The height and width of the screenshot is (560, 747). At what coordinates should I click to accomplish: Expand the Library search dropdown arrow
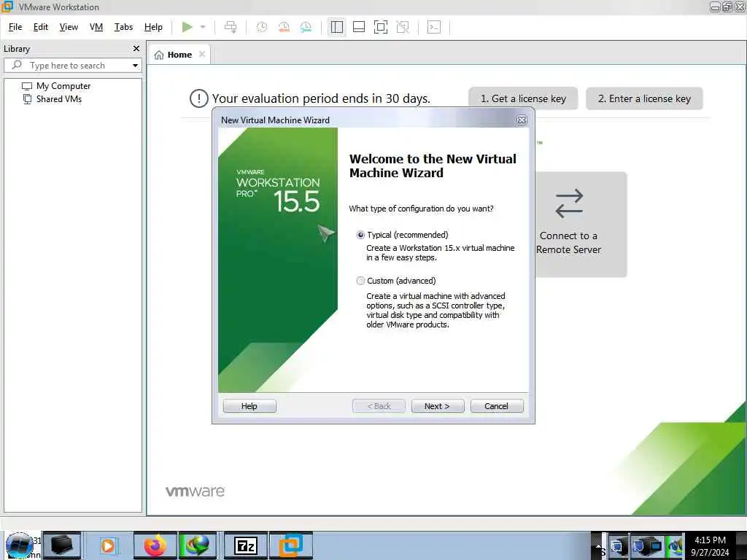coord(135,65)
